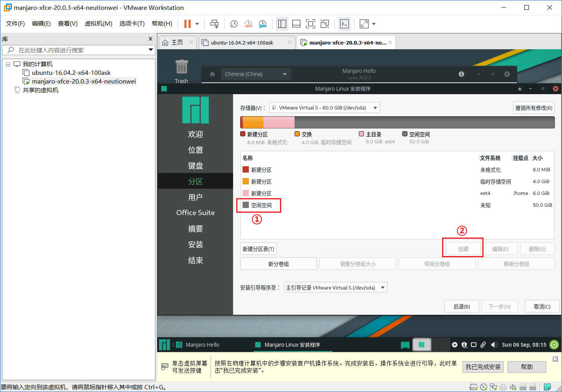Viewport: 562px width, 392px height.
Task: Click the 文件系统 column header
Action: (490, 158)
